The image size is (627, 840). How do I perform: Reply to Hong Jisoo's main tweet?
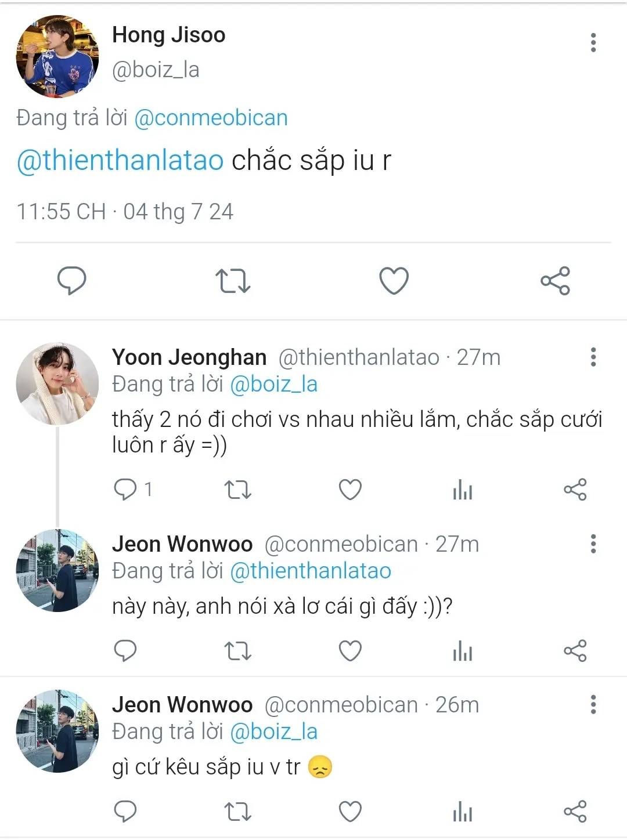point(72,281)
